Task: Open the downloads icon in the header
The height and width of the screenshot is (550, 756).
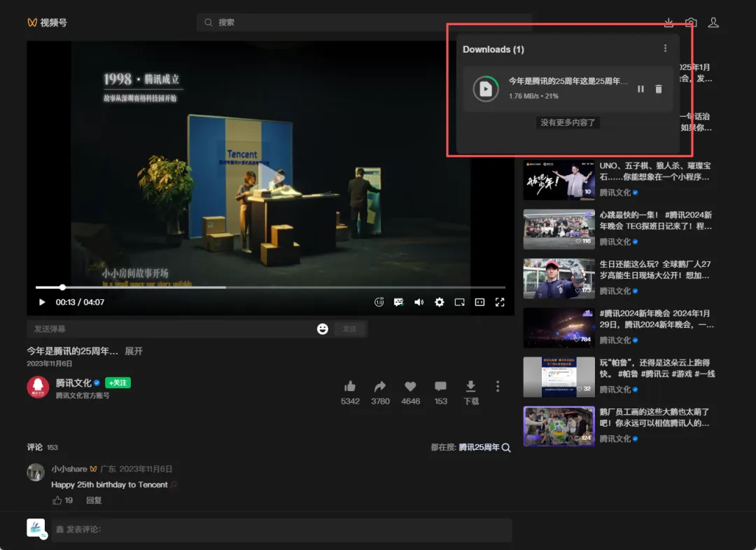Action: point(668,22)
